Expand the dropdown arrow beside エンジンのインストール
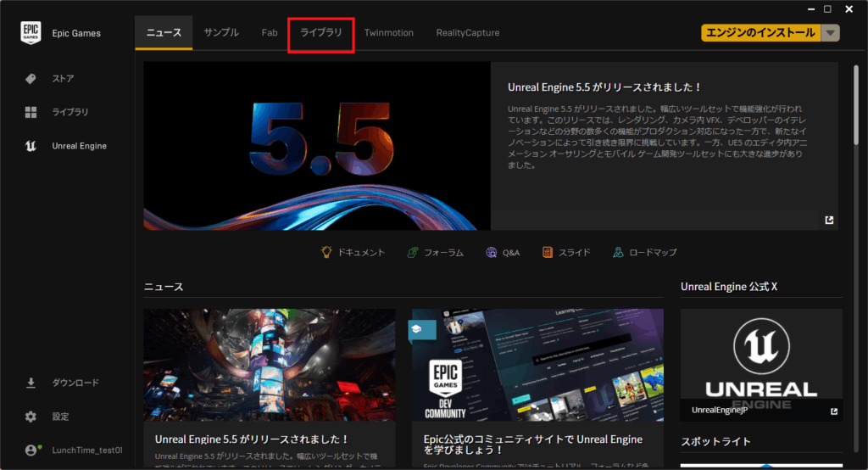This screenshot has height=470, width=868. click(x=831, y=33)
